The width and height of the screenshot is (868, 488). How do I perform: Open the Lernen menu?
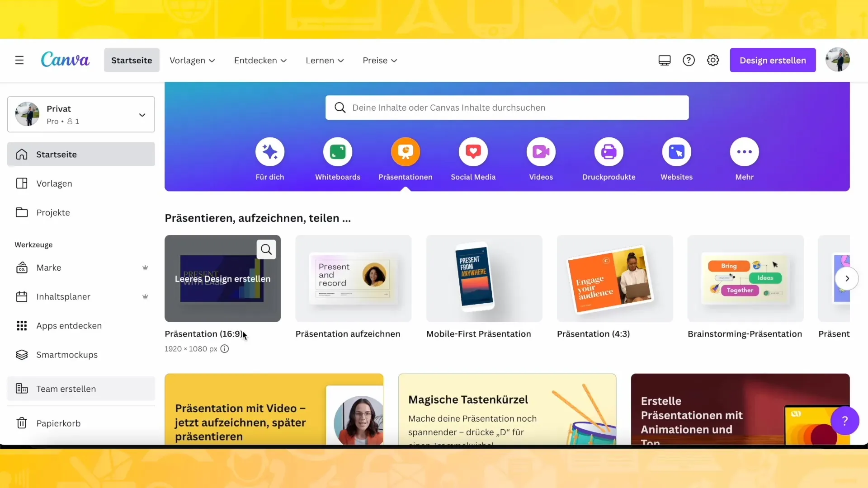click(x=324, y=60)
